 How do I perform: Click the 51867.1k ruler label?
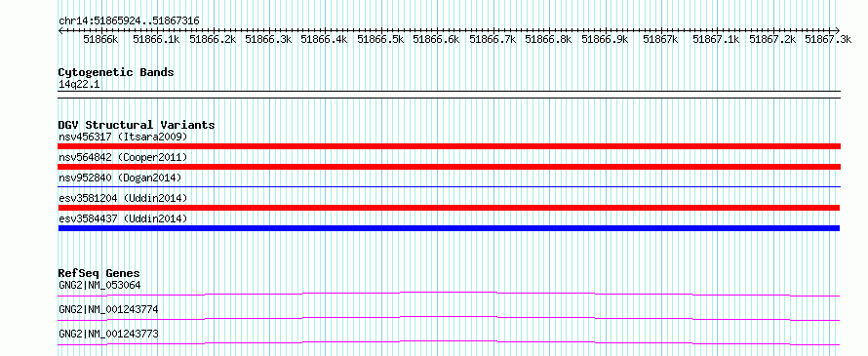717,39
